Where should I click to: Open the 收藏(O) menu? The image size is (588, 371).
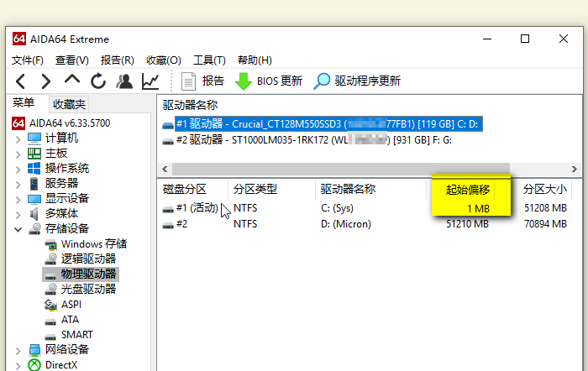tap(164, 60)
